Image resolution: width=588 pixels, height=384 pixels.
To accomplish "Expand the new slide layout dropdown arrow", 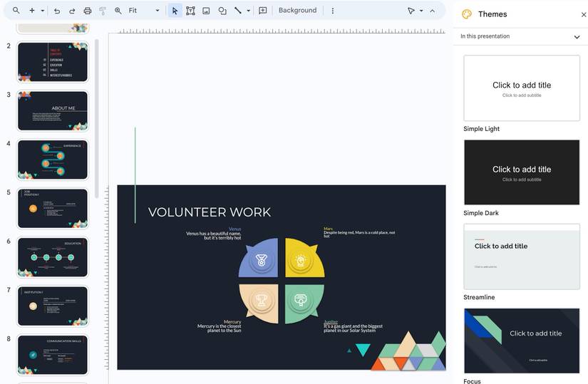I will (43, 11).
